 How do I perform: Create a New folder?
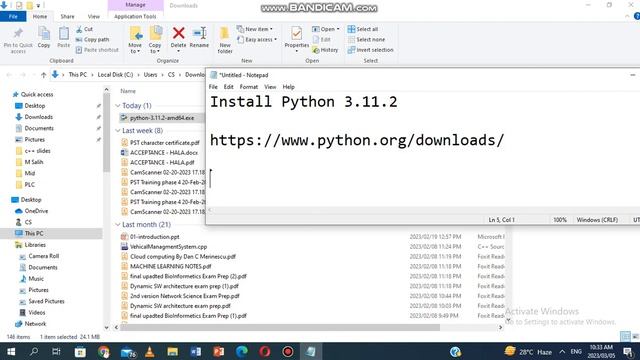225,40
